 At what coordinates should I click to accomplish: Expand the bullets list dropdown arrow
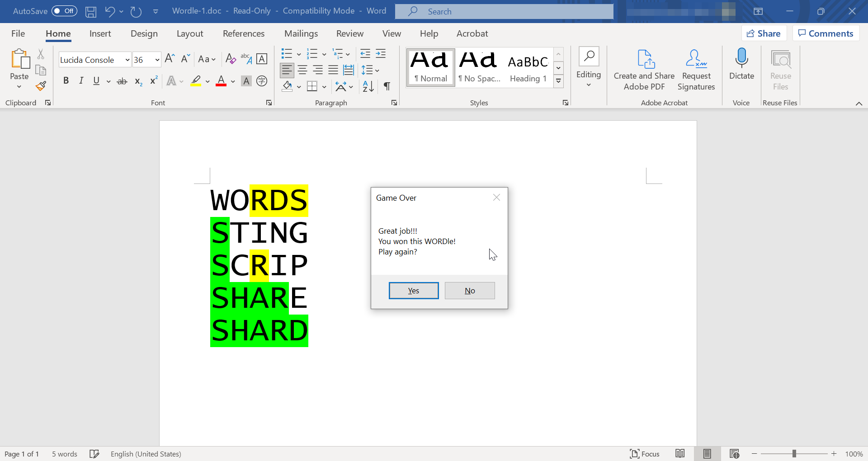[299, 54]
